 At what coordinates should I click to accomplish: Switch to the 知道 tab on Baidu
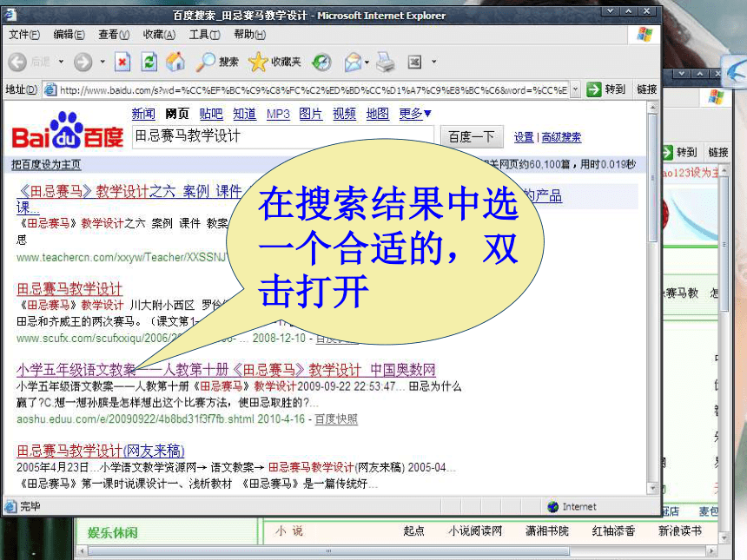[x=244, y=114]
